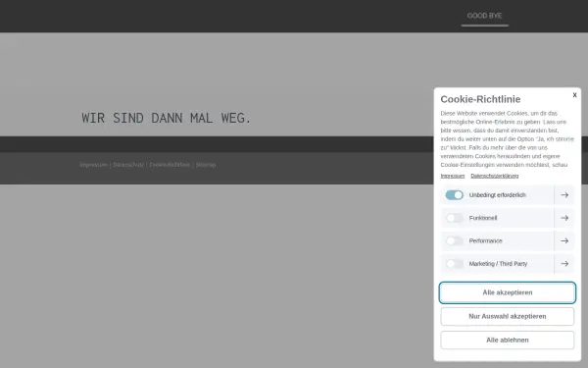Screen dimensions: 588x368
Task: Select the GOOD BYE navigation item
Action: [x=484, y=16]
